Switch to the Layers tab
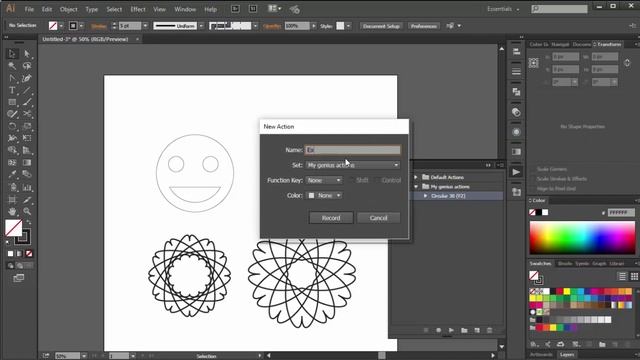This screenshot has width=640, height=360. pos(567,355)
